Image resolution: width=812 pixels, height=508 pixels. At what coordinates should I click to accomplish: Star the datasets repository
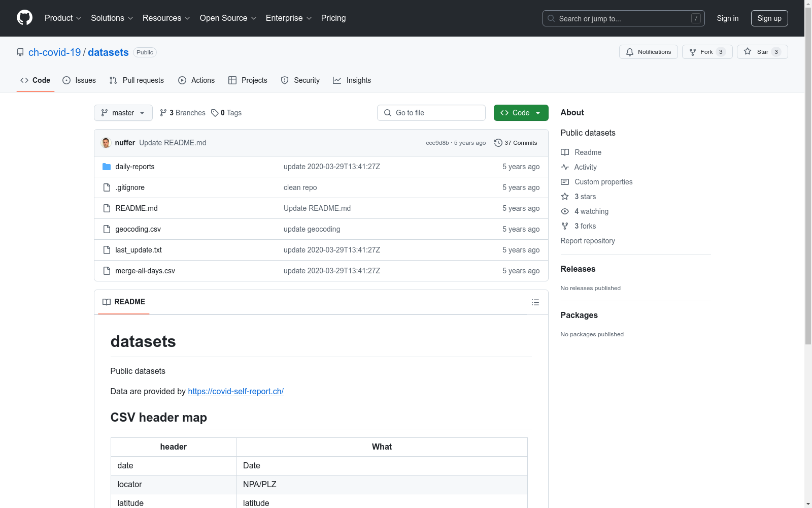[762, 52]
